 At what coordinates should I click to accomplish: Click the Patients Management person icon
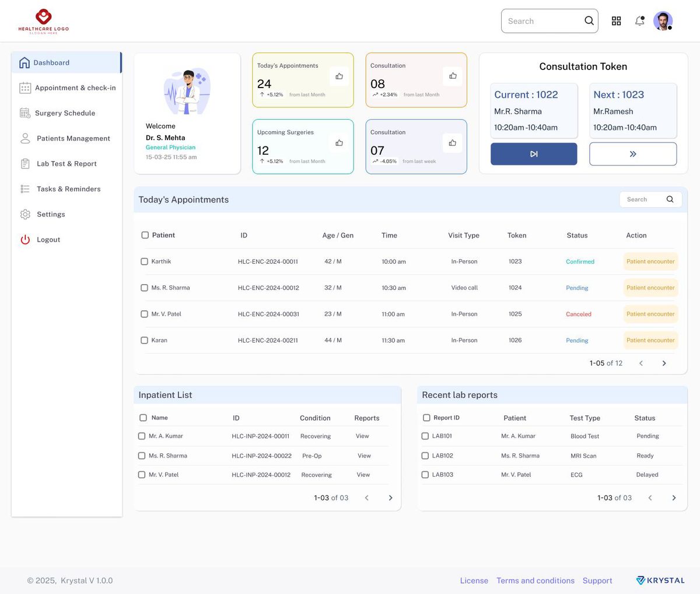pyautogui.click(x=25, y=138)
